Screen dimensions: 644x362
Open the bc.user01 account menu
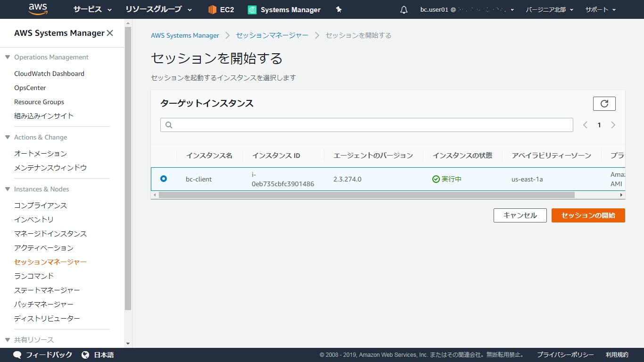467,9
